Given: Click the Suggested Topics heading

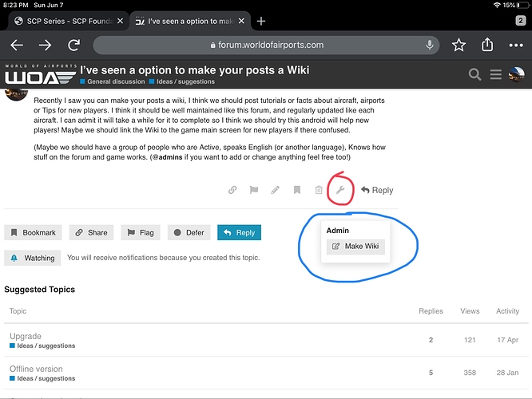Looking at the screenshot, I should (39, 289).
